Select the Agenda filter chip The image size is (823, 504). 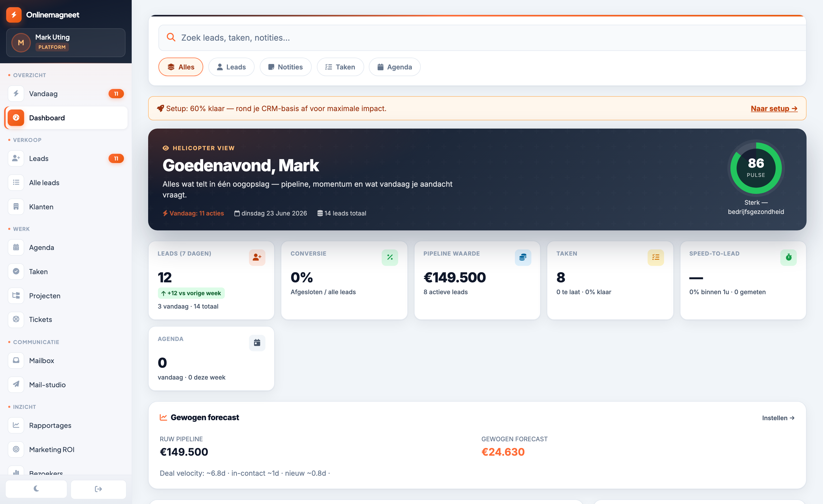[x=395, y=67]
